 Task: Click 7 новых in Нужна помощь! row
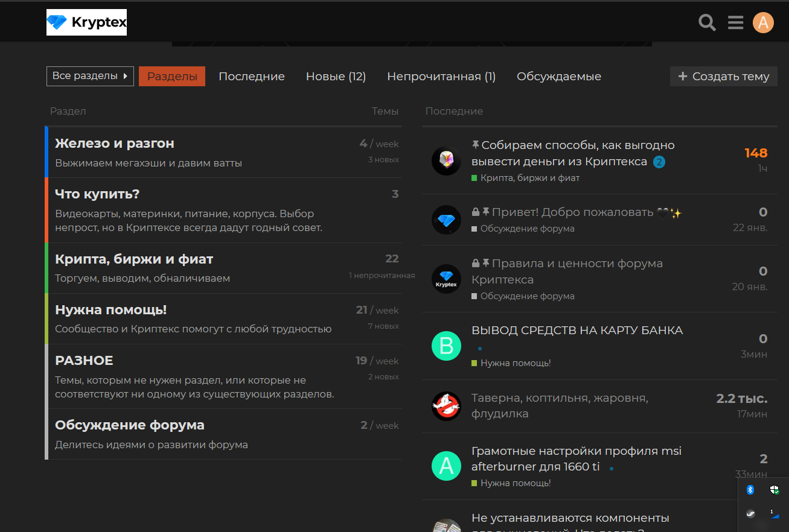(383, 326)
